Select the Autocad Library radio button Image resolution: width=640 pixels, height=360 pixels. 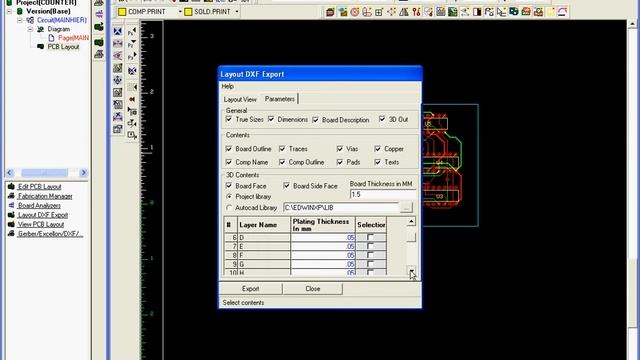coord(229,208)
